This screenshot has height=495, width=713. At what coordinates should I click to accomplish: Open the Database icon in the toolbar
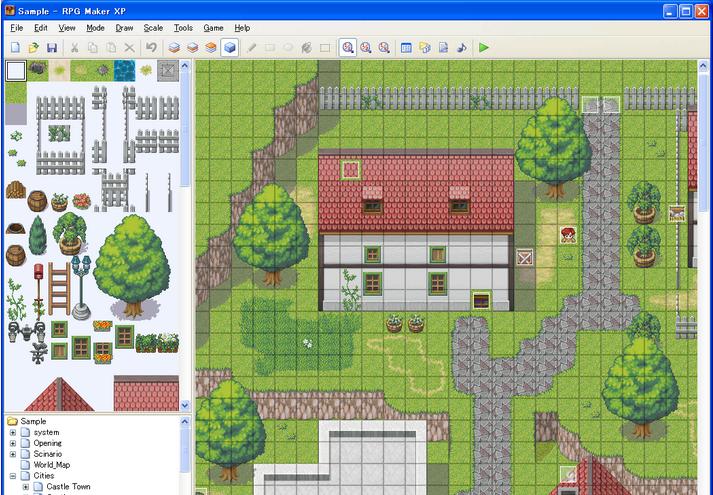(406, 47)
